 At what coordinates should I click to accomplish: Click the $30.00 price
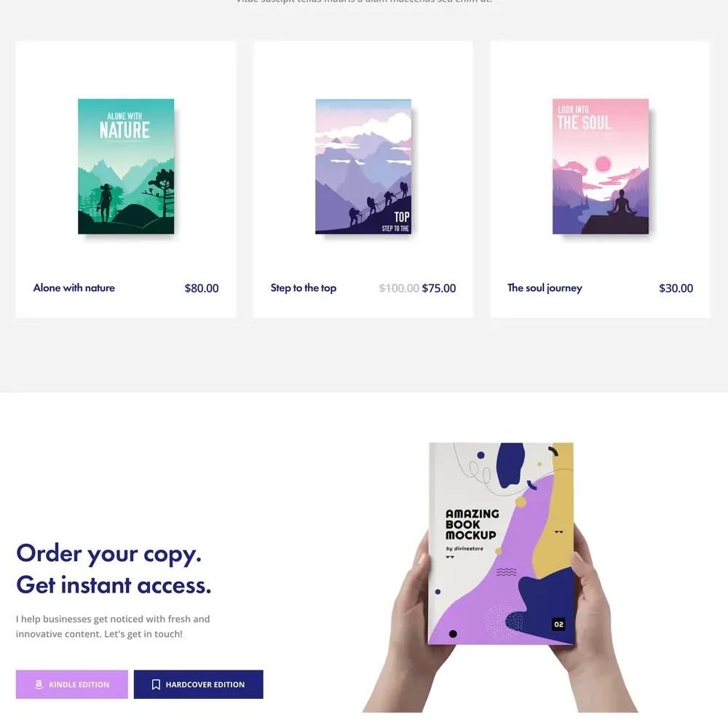point(676,288)
